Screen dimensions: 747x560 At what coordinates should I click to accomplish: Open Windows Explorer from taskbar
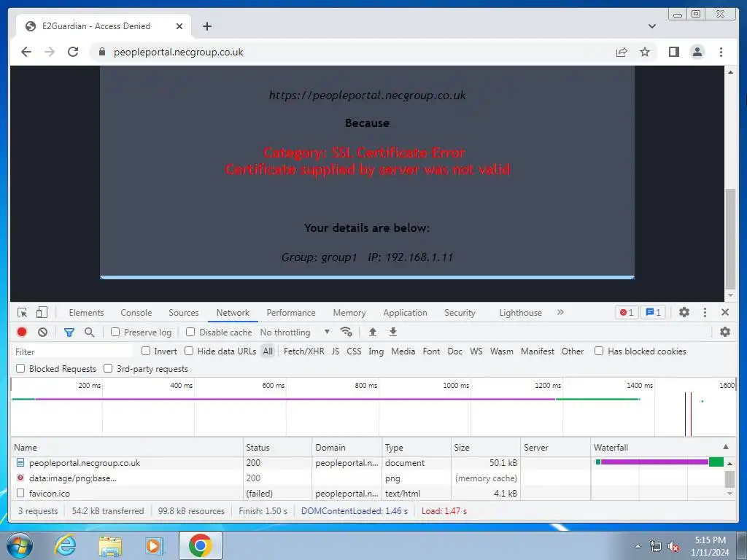(x=110, y=545)
